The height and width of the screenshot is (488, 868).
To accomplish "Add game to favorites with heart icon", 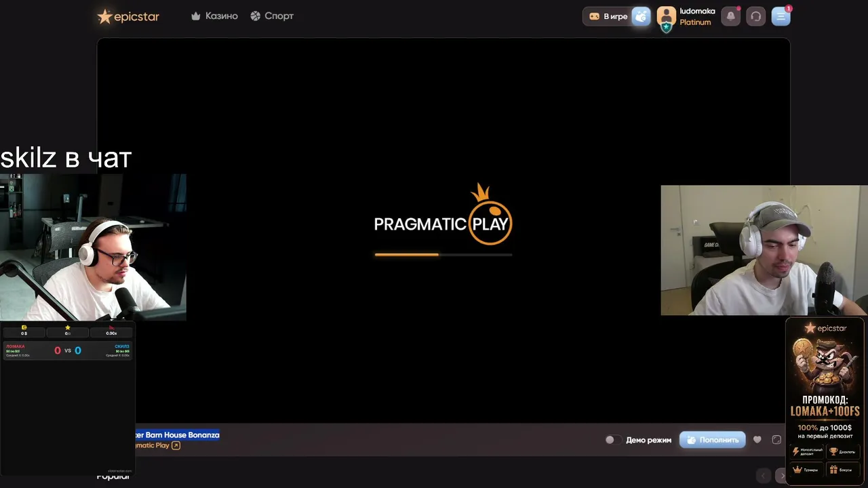I will (757, 440).
